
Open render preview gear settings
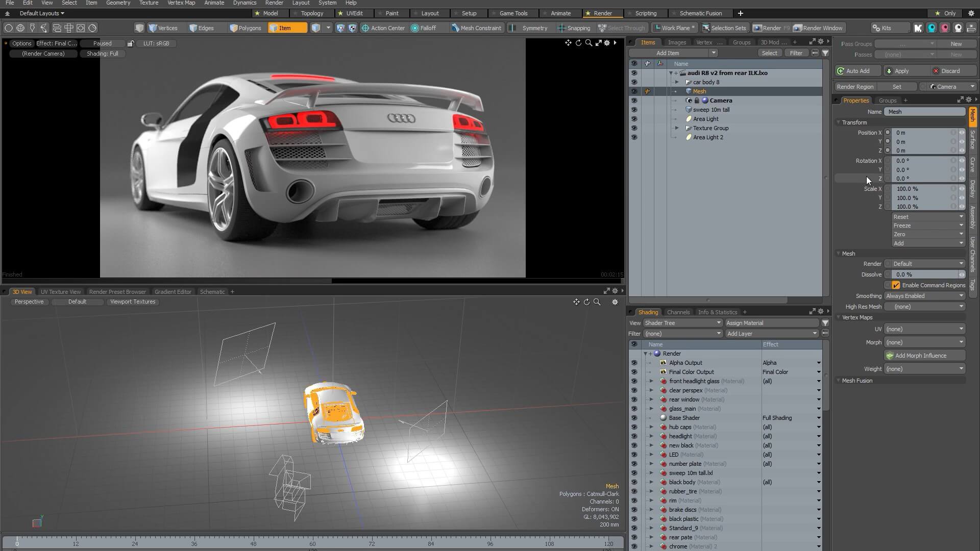607,43
